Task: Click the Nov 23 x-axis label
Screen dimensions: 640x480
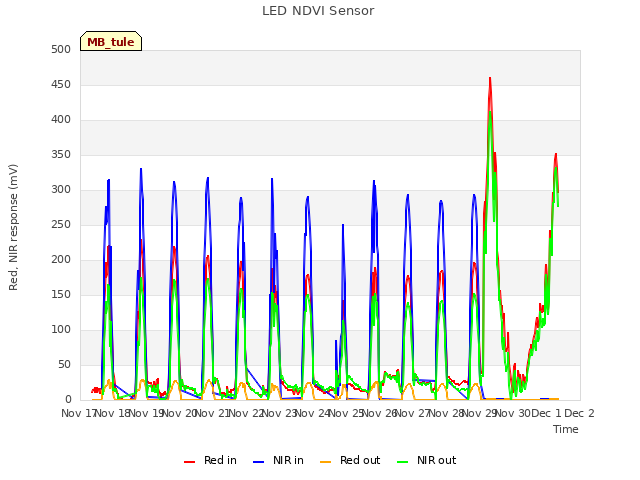Action: [x=280, y=413]
